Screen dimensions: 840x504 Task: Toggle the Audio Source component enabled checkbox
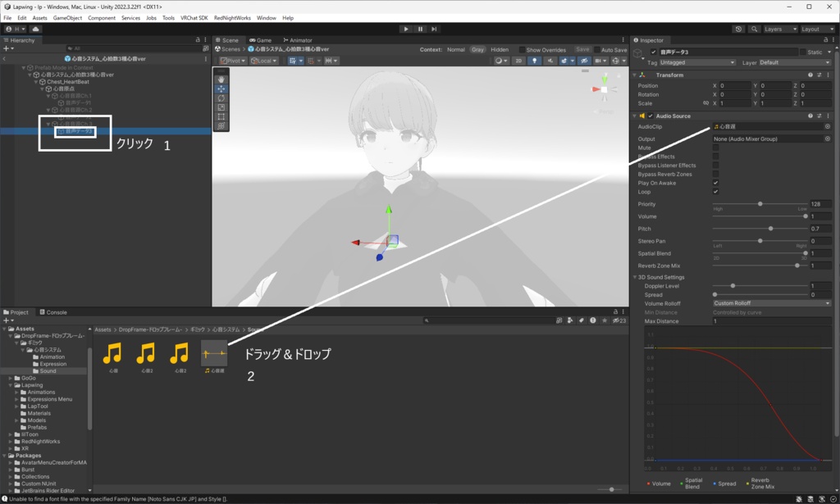651,116
